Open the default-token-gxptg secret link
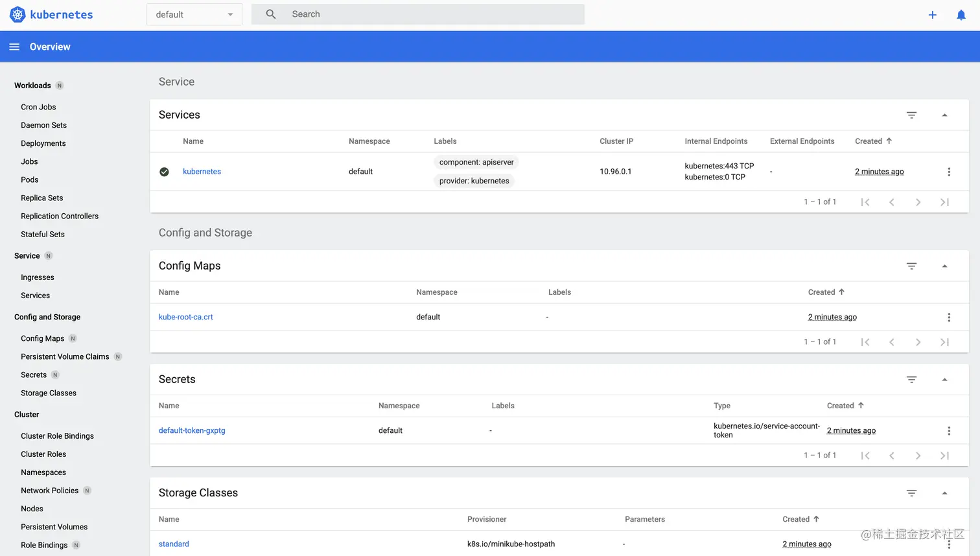Image resolution: width=980 pixels, height=556 pixels. tap(192, 430)
